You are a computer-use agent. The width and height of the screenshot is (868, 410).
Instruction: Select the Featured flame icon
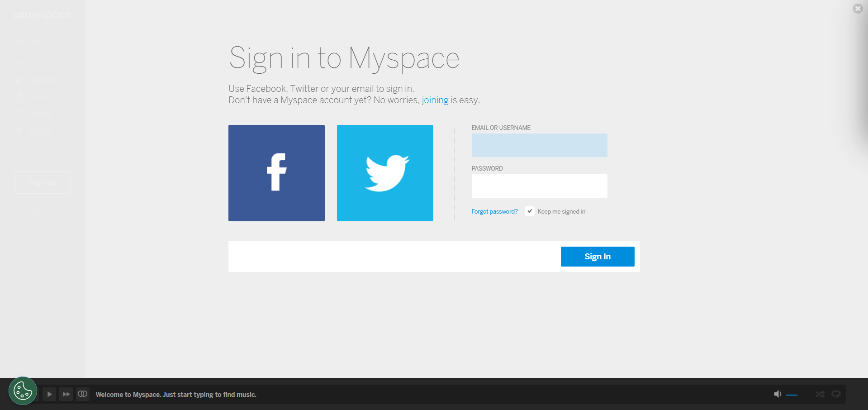pyautogui.click(x=19, y=80)
